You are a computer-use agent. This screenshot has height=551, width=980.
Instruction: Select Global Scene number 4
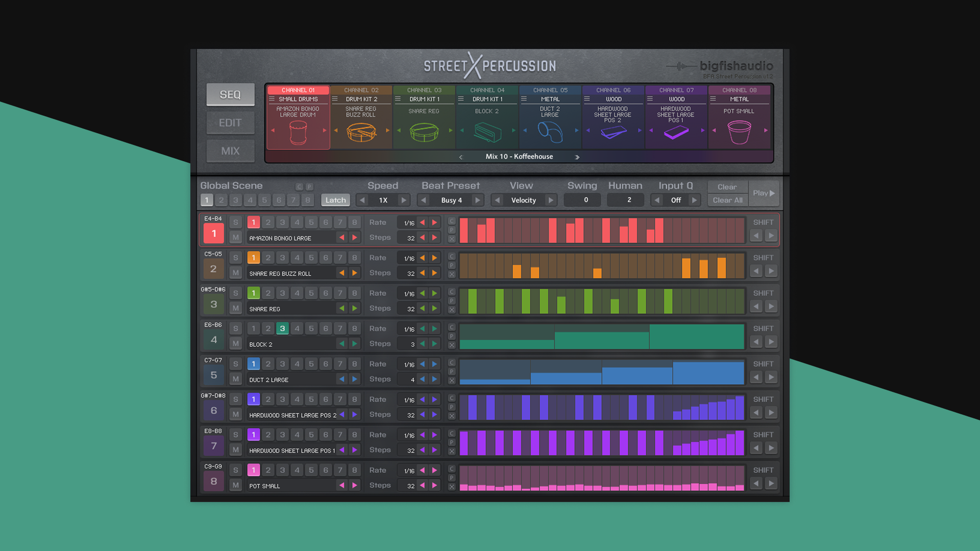pos(250,200)
